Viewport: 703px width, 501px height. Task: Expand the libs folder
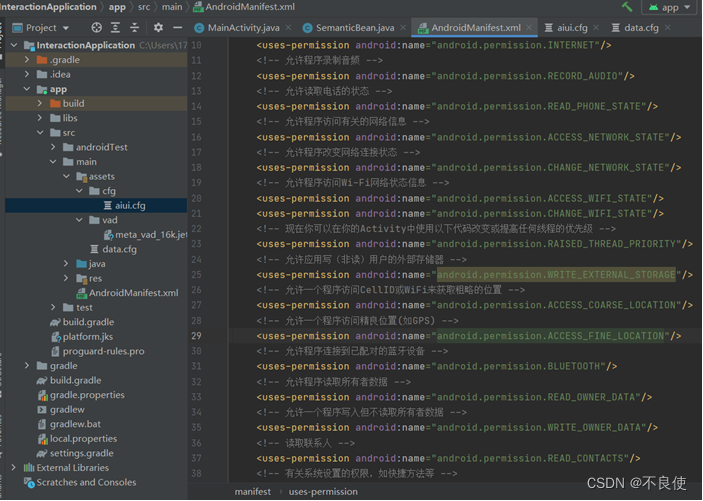pyautogui.click(x=40, y=118)
